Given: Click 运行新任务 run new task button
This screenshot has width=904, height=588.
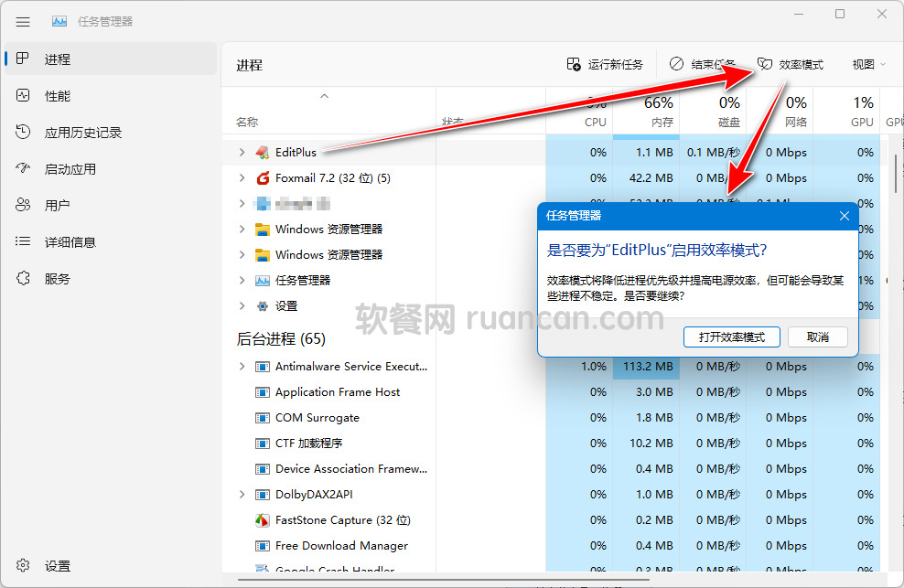Looking at the screenshot, I should tap(605, 65).
